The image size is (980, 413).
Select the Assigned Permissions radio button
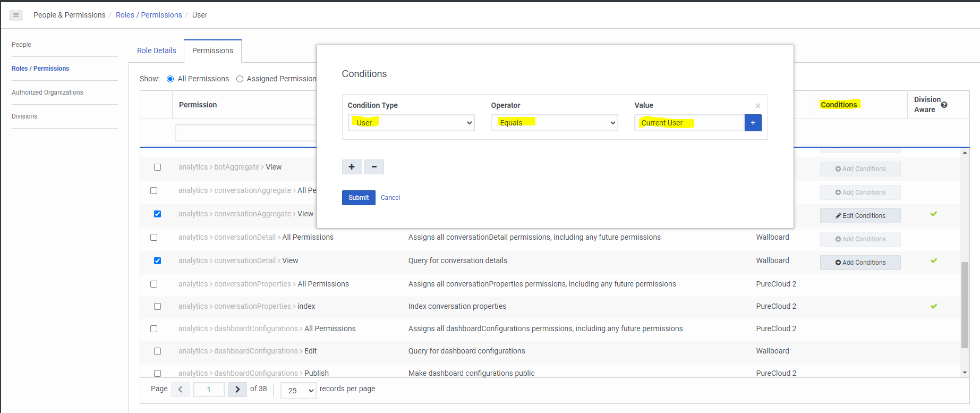[x=240, y=79]
